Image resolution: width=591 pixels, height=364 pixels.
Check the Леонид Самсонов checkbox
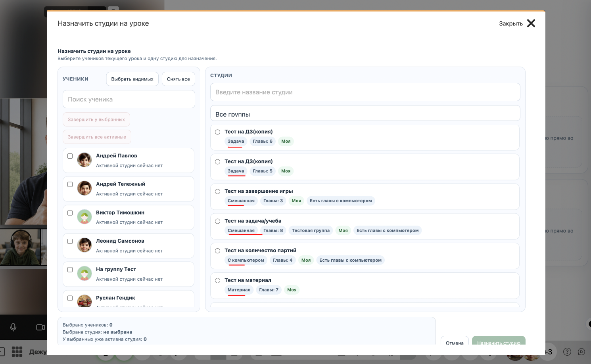click(70, 241)
